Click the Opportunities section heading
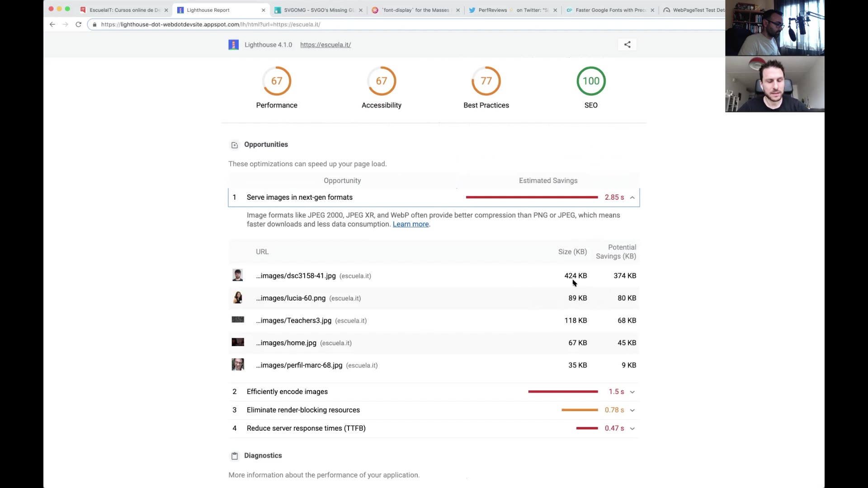This screenshot has width=868, height=488. (x=266, y=145)
